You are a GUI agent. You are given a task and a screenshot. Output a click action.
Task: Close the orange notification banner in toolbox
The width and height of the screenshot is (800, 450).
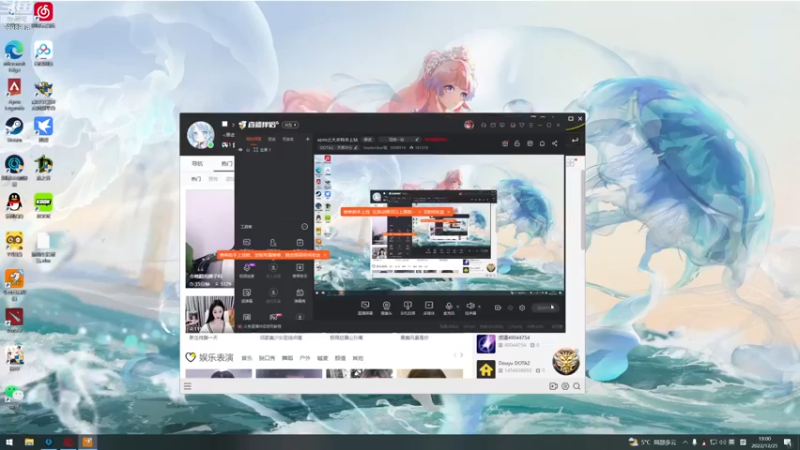tap(324, 255)
